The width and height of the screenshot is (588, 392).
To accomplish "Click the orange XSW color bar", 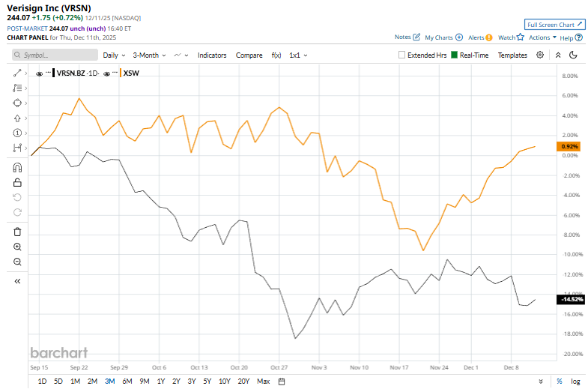I will click(x=121, y=73).
